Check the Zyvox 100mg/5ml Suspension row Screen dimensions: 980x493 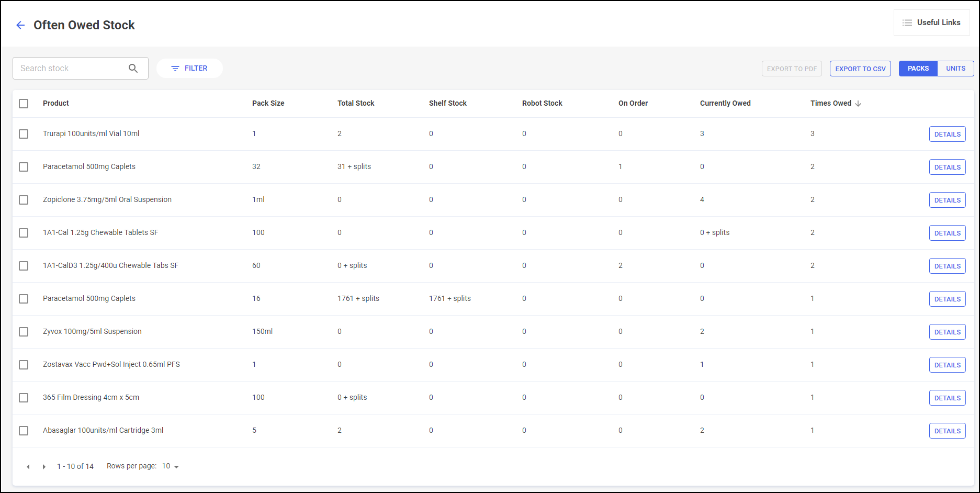coord(24,332)
